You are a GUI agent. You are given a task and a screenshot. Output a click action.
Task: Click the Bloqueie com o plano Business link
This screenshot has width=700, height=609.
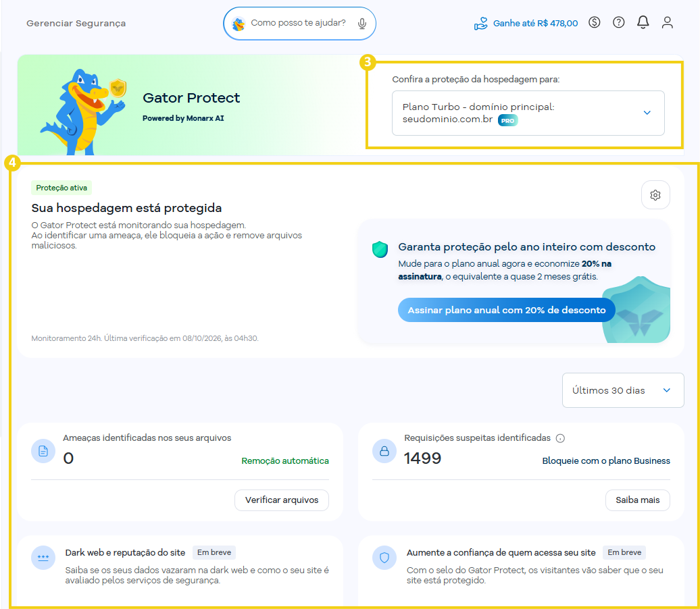click(606, 461)
